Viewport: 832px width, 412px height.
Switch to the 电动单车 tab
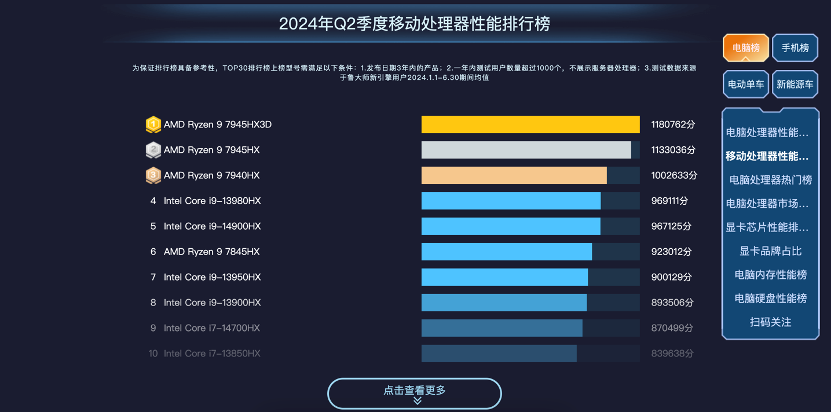point(746,84)
